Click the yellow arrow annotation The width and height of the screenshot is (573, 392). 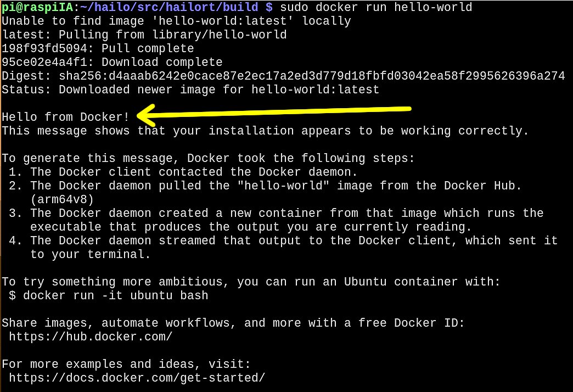click(274, 113)
